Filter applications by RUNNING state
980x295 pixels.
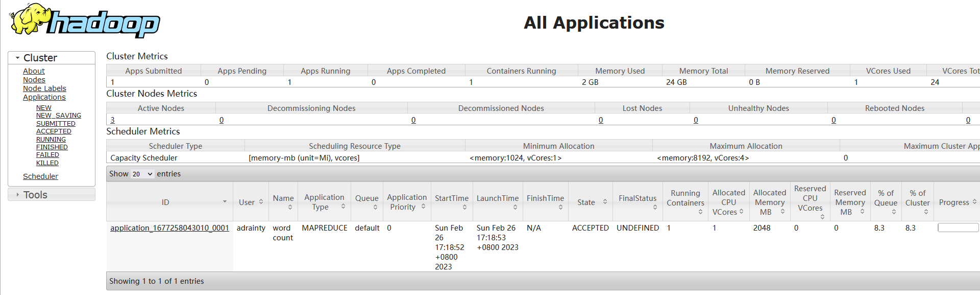click(x=51, y=140)
